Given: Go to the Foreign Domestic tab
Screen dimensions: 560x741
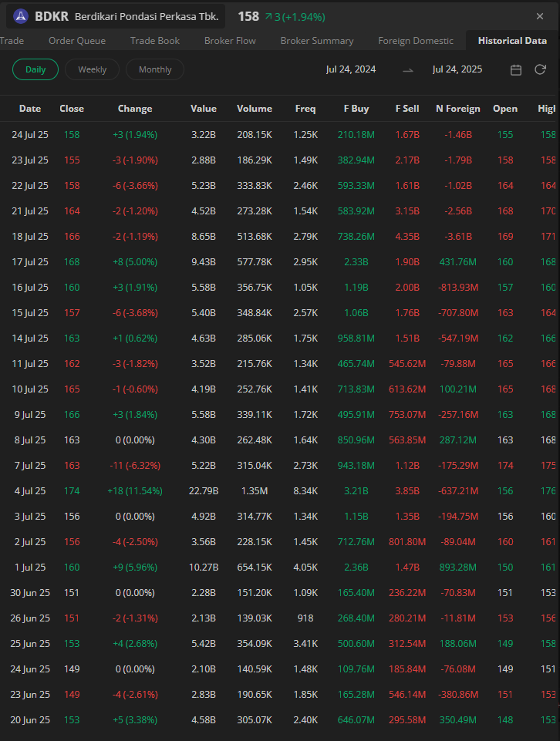Looking at the screenshot, I should [416, 41].
